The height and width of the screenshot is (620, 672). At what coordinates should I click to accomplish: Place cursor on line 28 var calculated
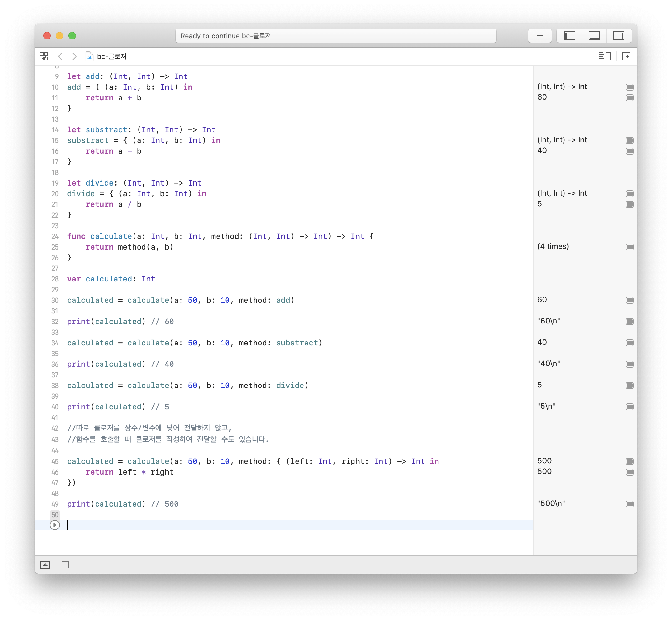click(x=109, y=279)
